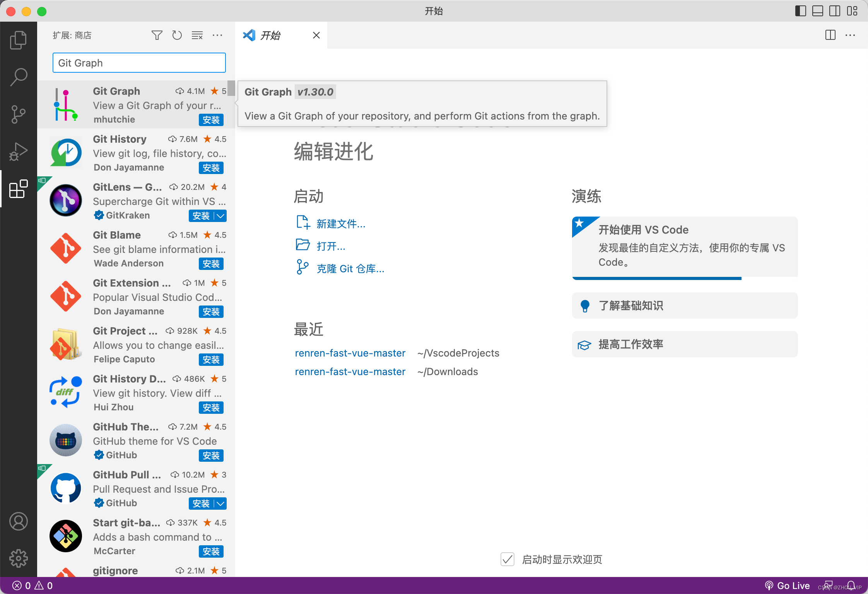This screenshot has width=868, height=594.
Task: Click in the Git Graph search field
Action: pos(139,63)
